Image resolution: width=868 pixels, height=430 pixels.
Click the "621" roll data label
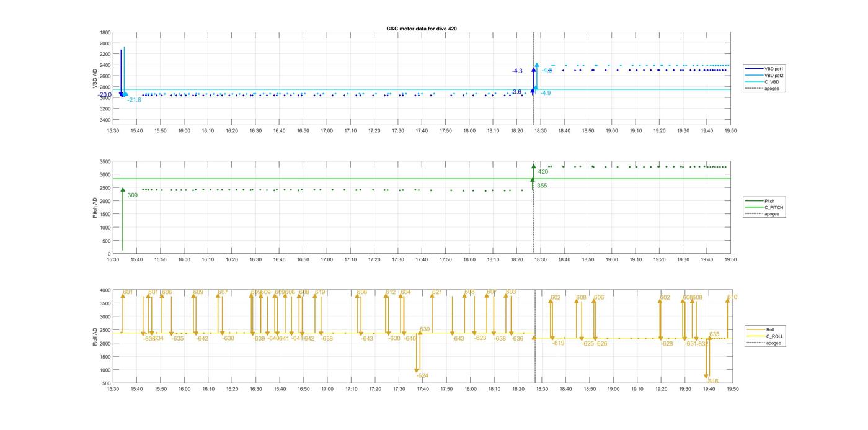click(x=437, y=292)
